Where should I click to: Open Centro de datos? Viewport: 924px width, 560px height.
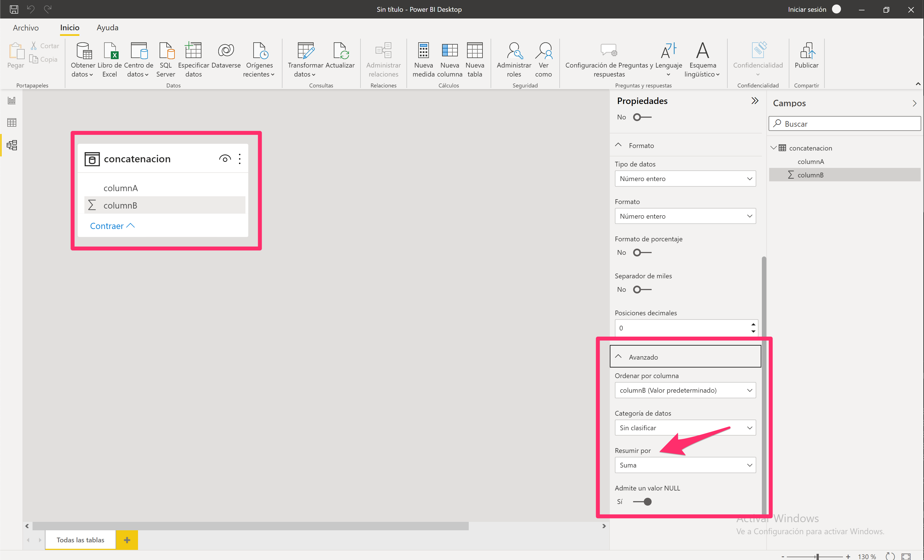pyautogui.click(x=138, y=60)
